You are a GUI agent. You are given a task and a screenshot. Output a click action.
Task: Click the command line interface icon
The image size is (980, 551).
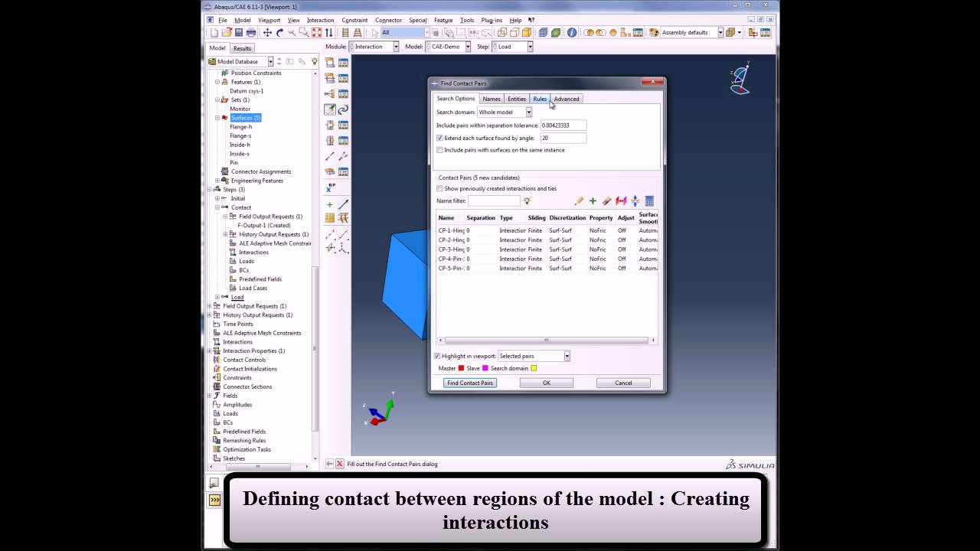pos(214,500)
